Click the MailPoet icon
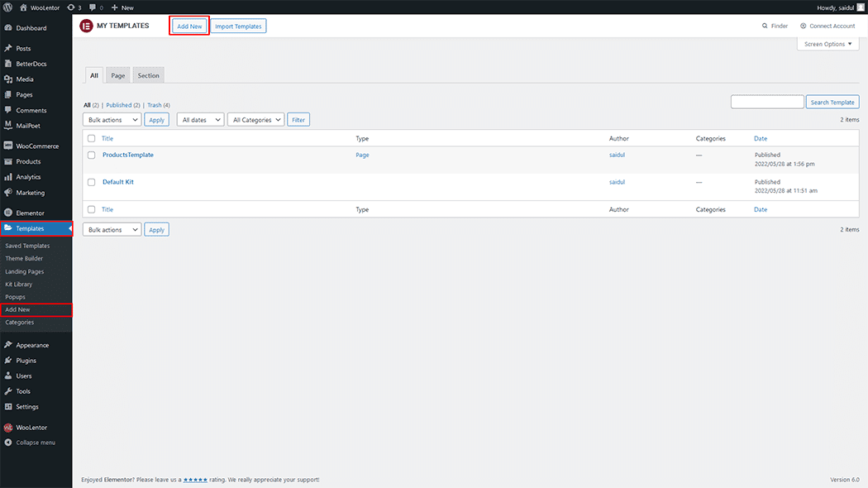This screenshot has height=488, width=868. pos(8,125)
